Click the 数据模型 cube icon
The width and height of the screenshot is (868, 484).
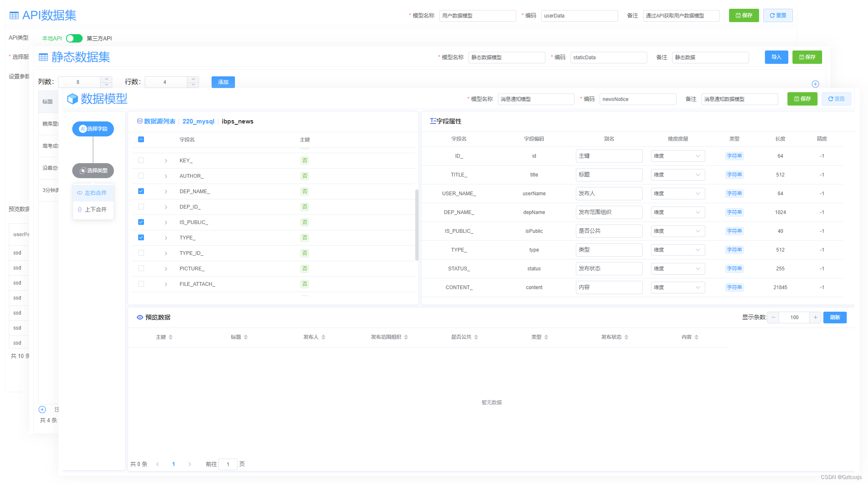[73, 99]
